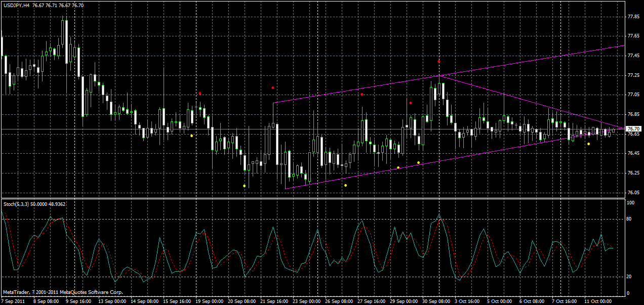The image size is (644, 305).
Task: Click the red signal dot above the 30 Sep peak
Action: click(x=438, y=61)
